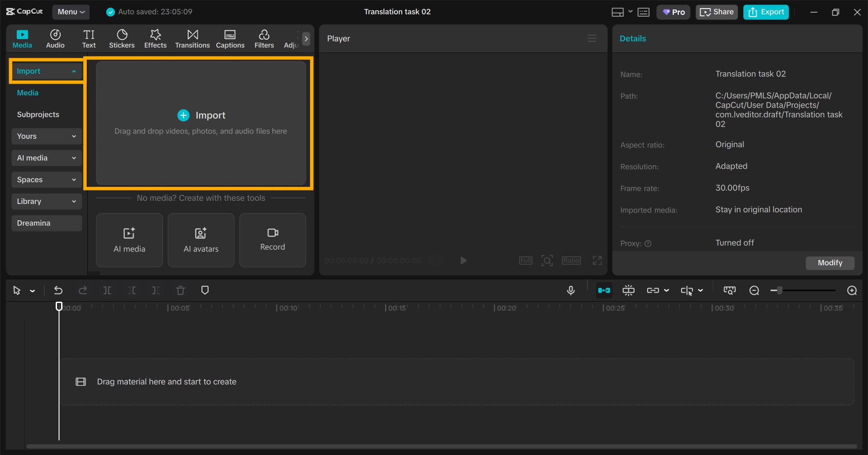Click the Modify button in Details
868x455 pixels.
click(830, 263)
